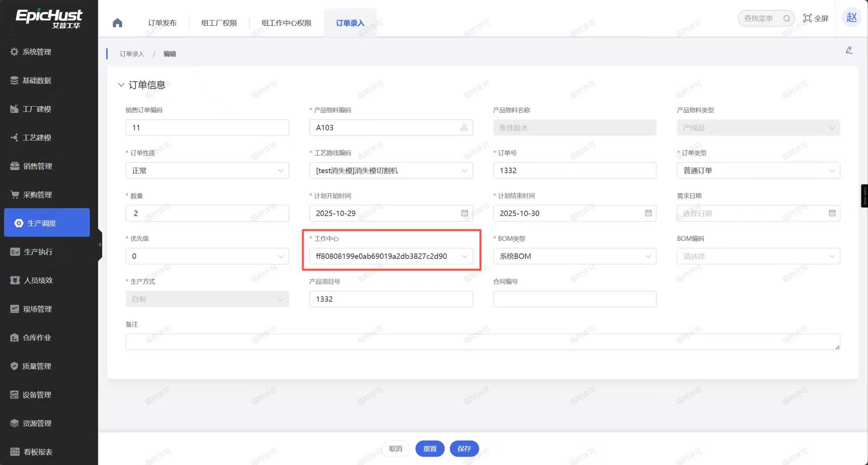Collapse the 订单信息 section

(121, 85)
